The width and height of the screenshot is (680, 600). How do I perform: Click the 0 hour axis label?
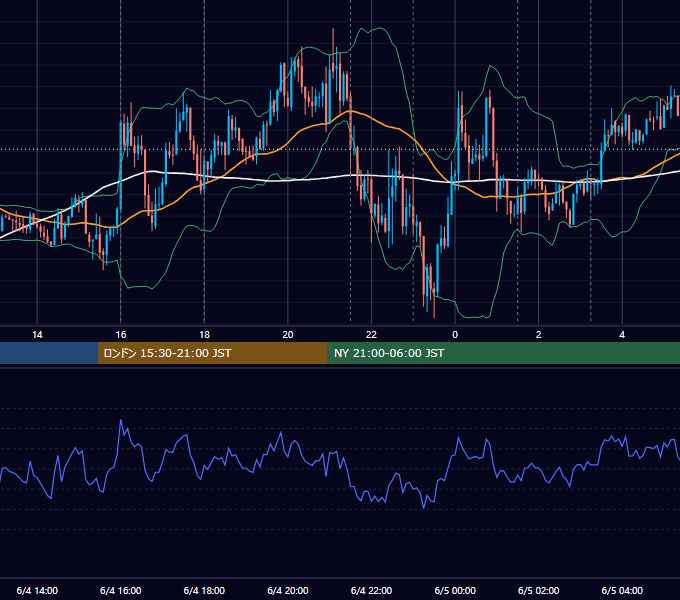pyautogui.click(x=455, y=335)
